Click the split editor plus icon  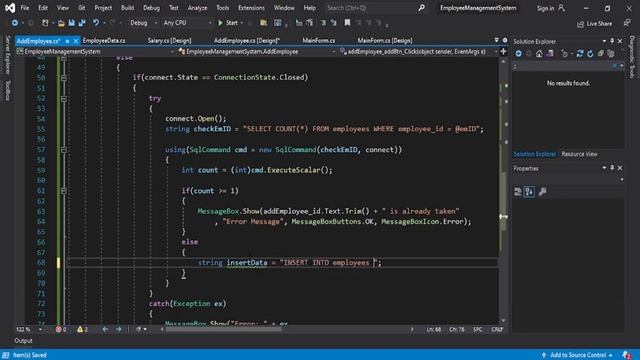pyautogui.click(x=503, y=51)
